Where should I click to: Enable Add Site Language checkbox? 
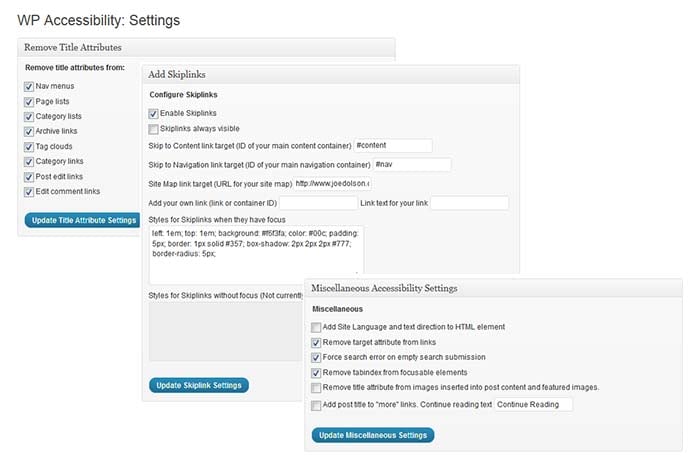coord(316,327)
